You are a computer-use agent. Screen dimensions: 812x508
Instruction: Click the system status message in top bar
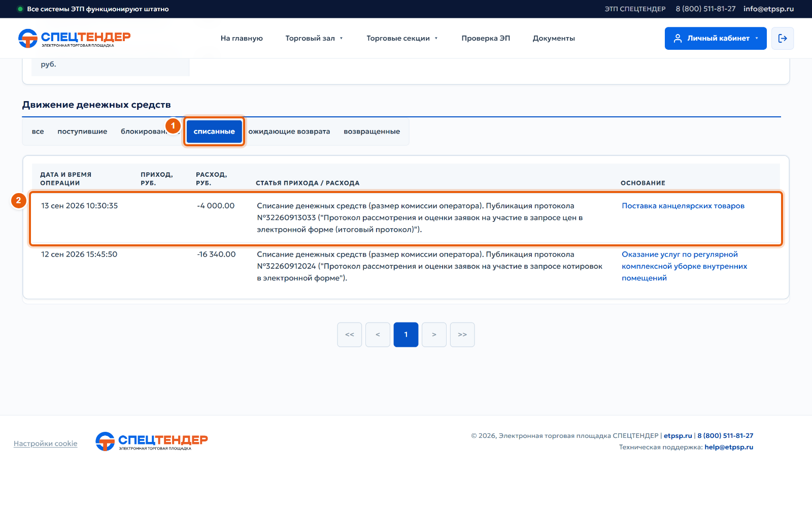click(x=98, y=9)
